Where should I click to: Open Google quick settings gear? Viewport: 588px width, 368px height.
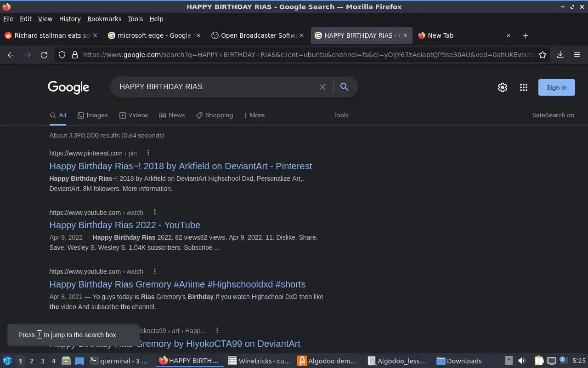pyautogui.click(x=503, y=87)
